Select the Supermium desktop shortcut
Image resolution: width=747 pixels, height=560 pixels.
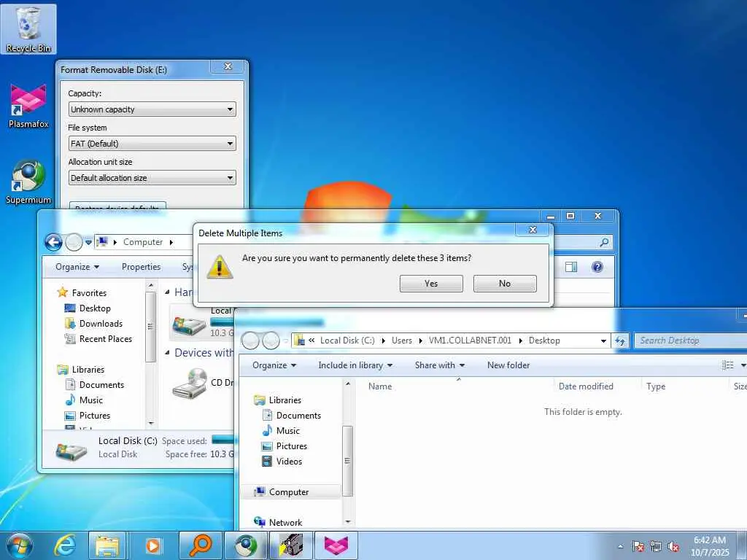(28, 182)
